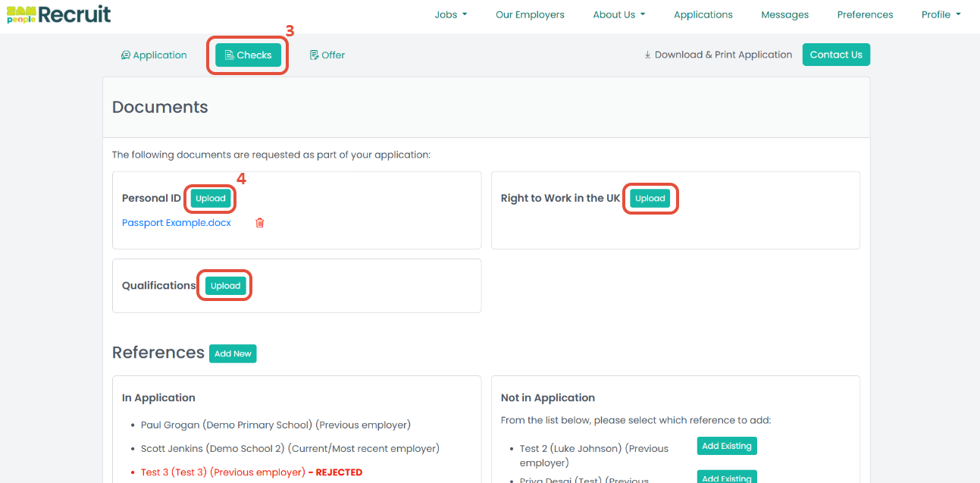
Task: Go to Our Employers page
Action: pyautogui.click(x=530, y=14)
